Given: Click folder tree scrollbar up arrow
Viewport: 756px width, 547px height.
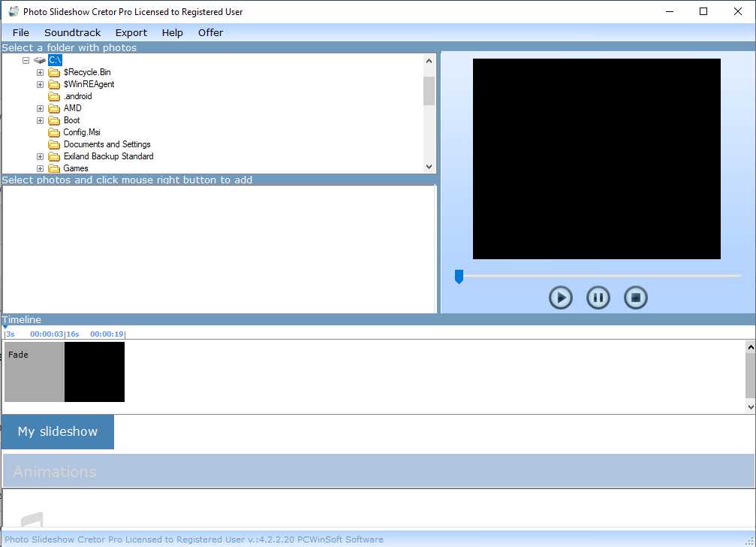Looking at the screenshot, I should [429, 61].
